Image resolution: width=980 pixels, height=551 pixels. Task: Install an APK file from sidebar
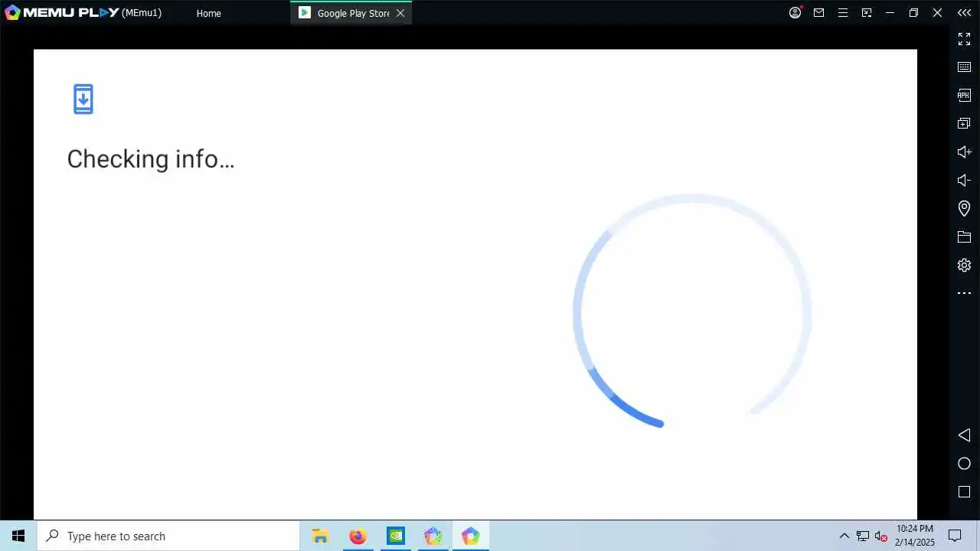tap(964, 95)
